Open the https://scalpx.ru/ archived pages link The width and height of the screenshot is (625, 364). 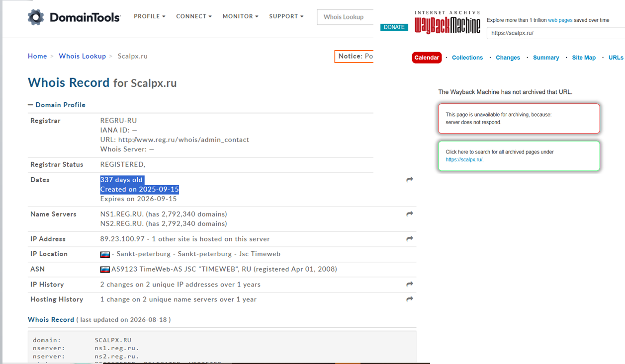tap(464, 160)
